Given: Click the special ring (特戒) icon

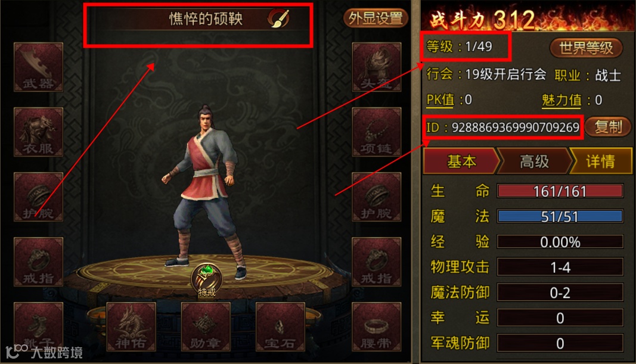Looking at the screenshot, I should click(206, 280).
